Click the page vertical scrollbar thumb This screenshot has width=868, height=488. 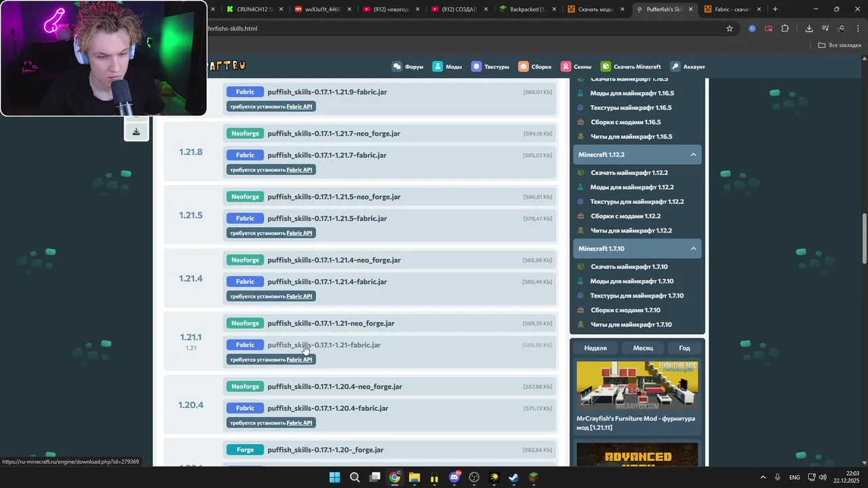pos(864,239)
